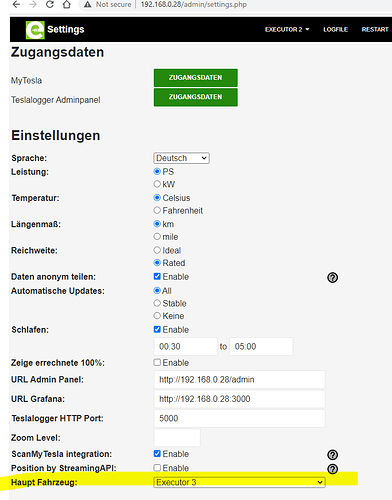Viewport: 392px width, 500px height.
Task: Show help for ScanMyTesla integration
Action: click(332, 455)
